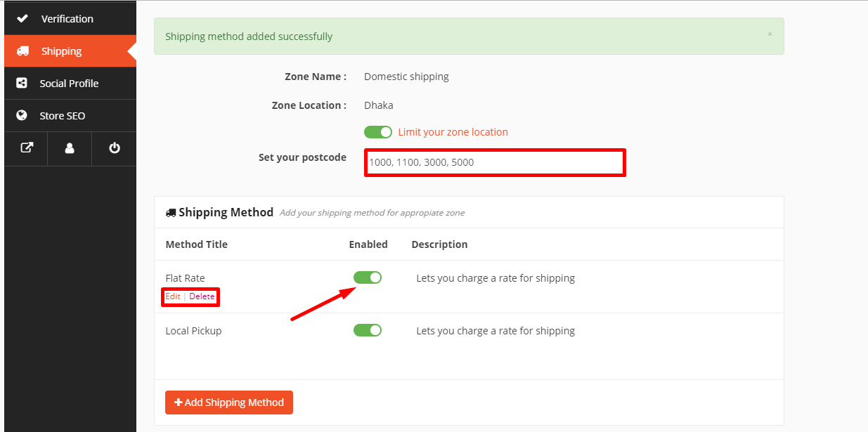Dismiss the success notification with the X
Viewport: 868px width, 432px height.
tap(770, 34)
